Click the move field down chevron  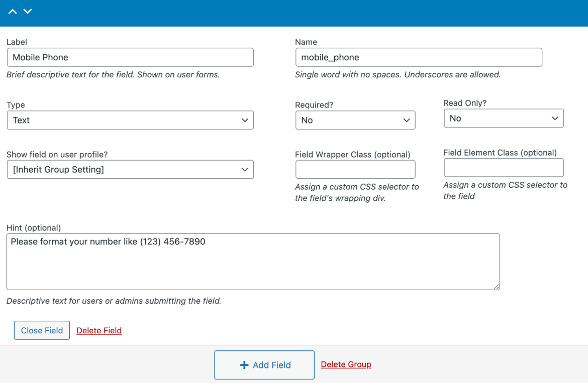28,11
